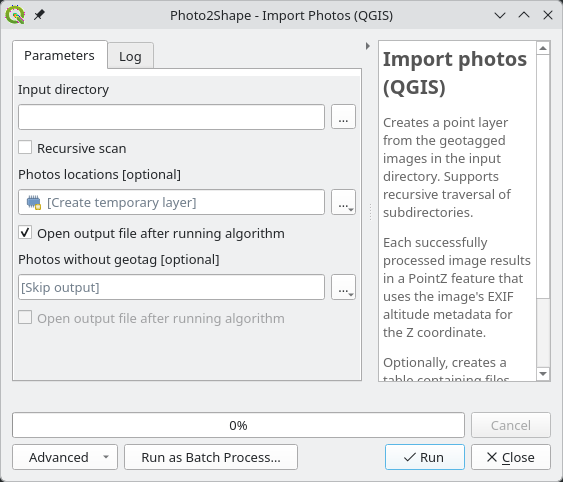563x482 pixels.
Task: Click the Input directory text field
Action: [x=172, y=117]
